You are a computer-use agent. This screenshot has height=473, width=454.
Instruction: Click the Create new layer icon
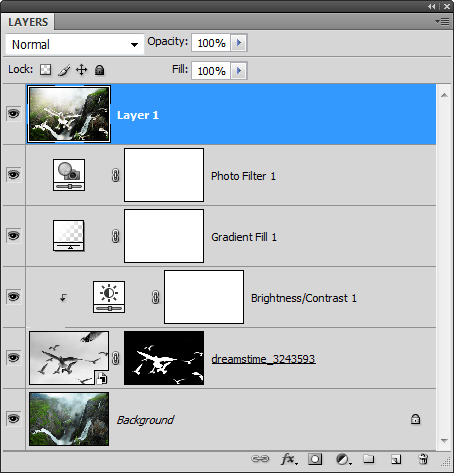396,459
